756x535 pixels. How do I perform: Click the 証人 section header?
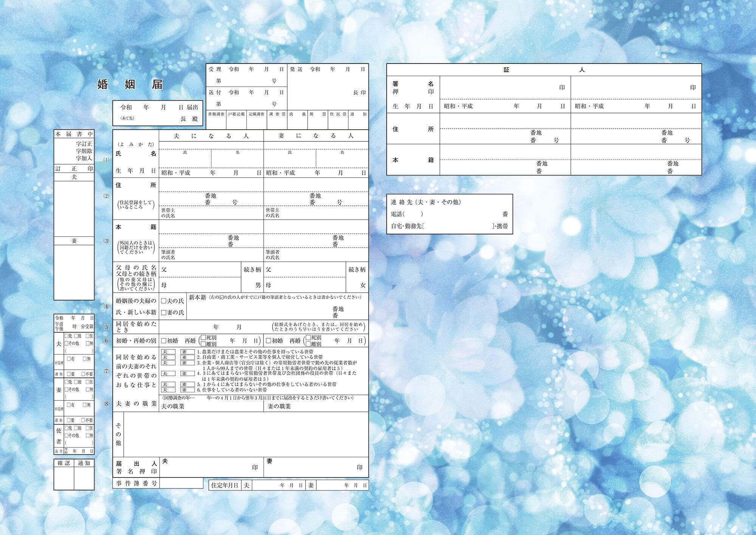point(544,70)
